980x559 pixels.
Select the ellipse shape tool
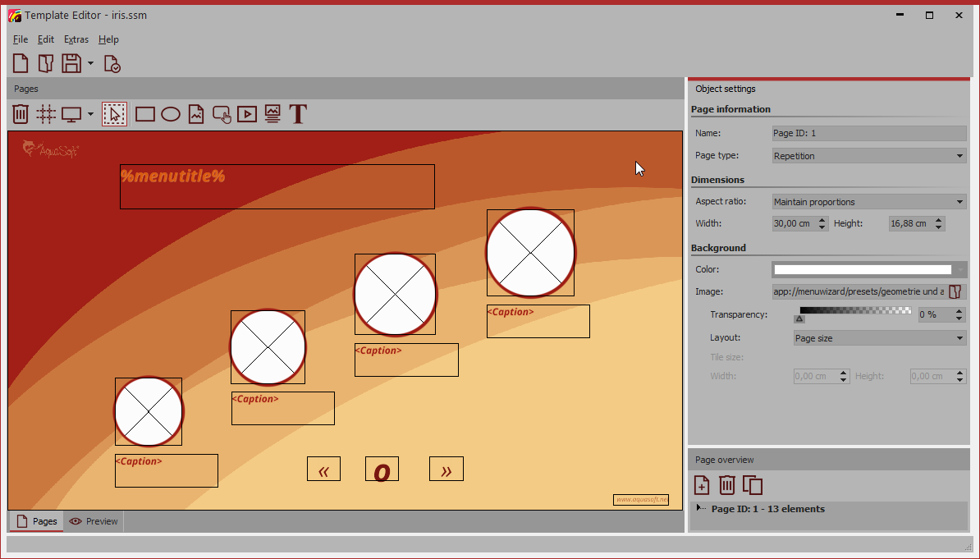click(x=171, y=114)
